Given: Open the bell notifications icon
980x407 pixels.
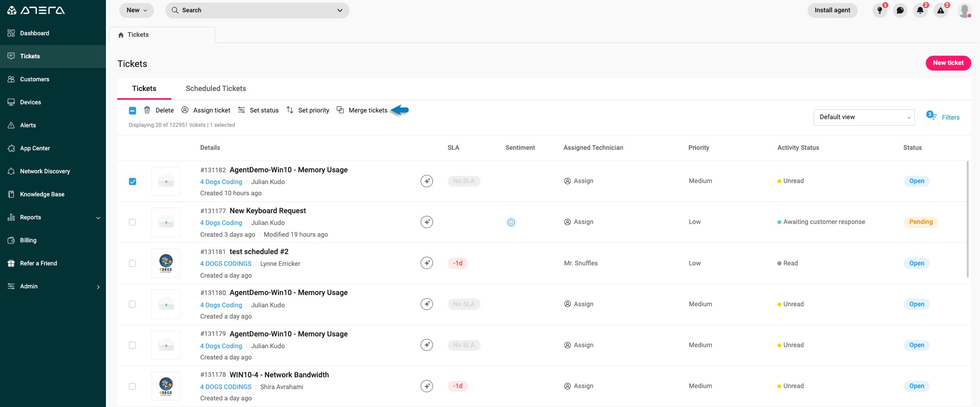Looking at the screenshot, I should [x=920, y=10].
